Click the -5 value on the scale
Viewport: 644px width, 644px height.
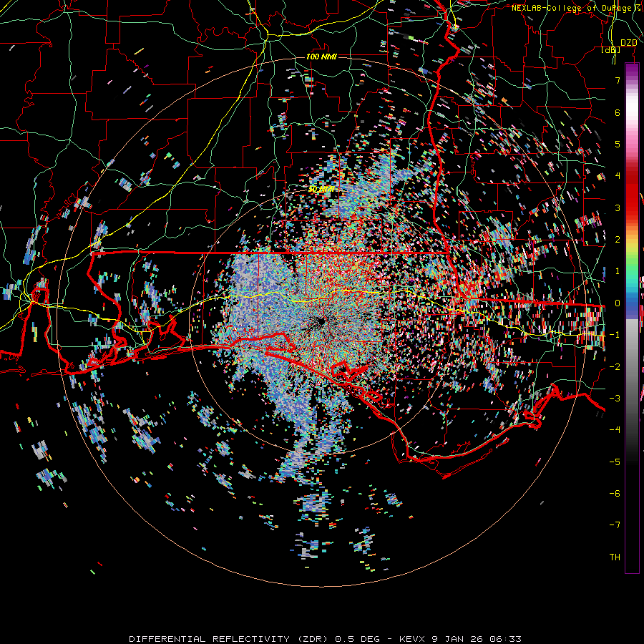coord(615,462)
